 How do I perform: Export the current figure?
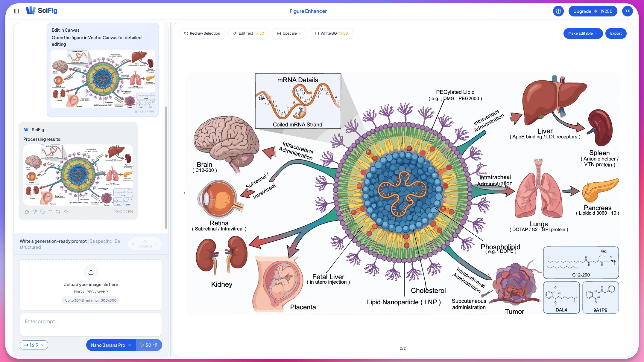[x=616, y=33]
